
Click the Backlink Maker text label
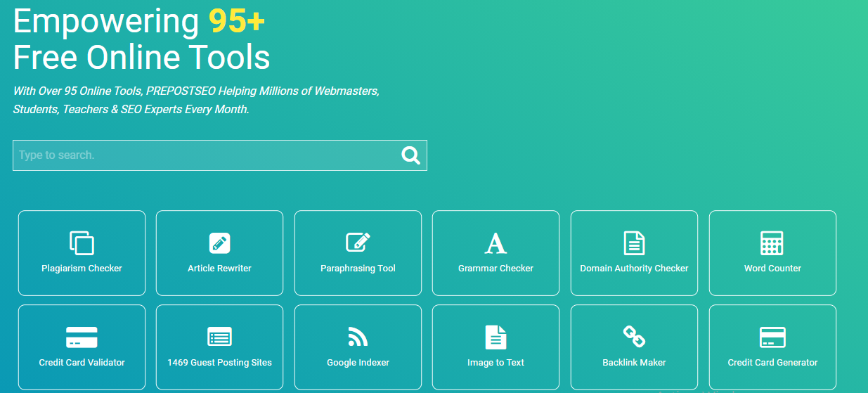634,363
